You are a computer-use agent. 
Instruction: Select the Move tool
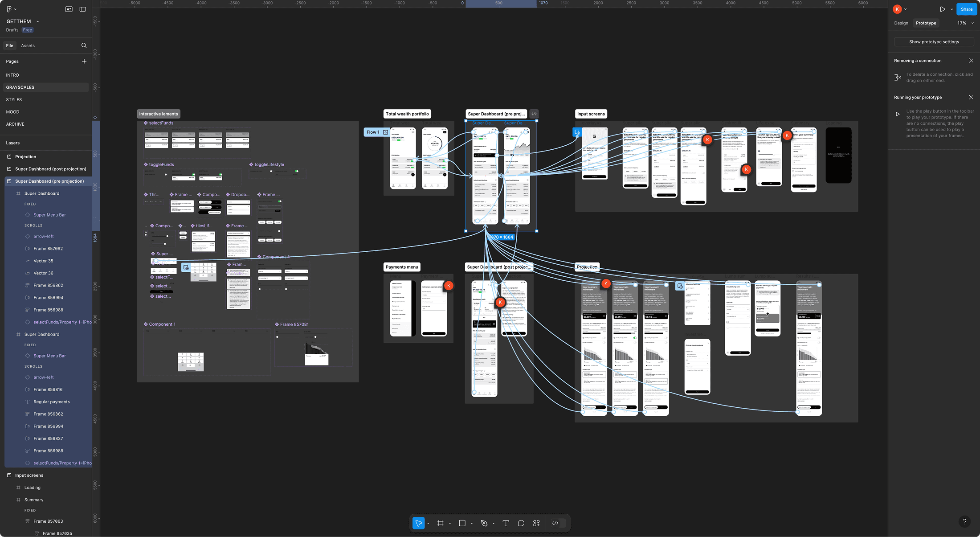pos(418,523)
